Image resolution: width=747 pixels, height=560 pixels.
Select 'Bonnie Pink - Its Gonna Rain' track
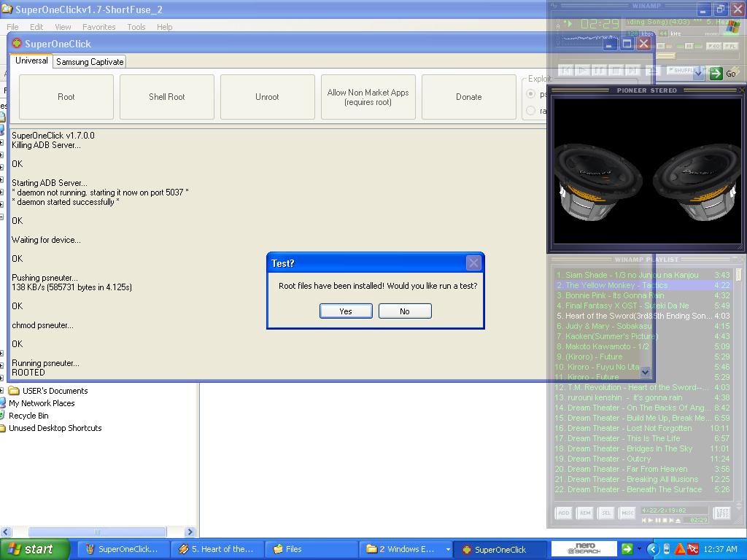[643, 295]
